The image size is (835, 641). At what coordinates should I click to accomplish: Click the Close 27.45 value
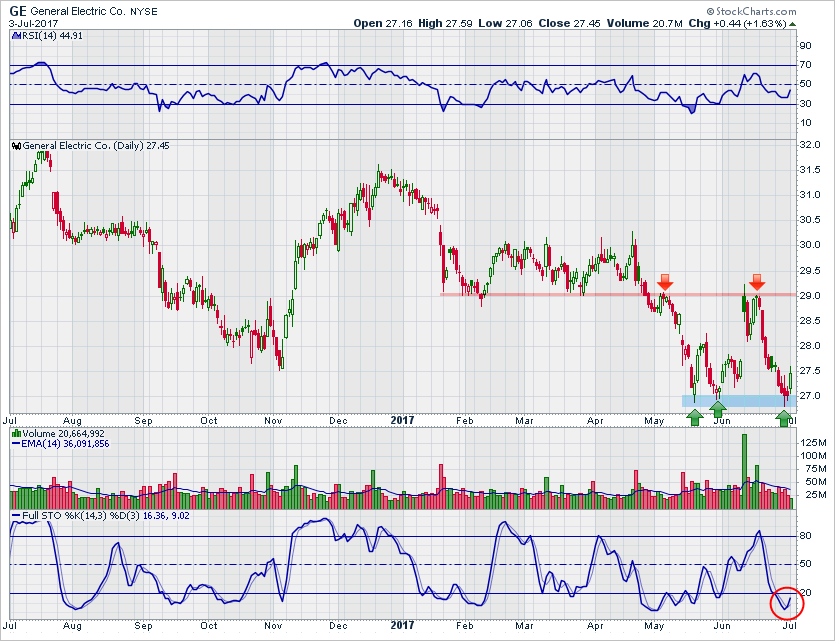pyautogui.click(x=569, y=23)
